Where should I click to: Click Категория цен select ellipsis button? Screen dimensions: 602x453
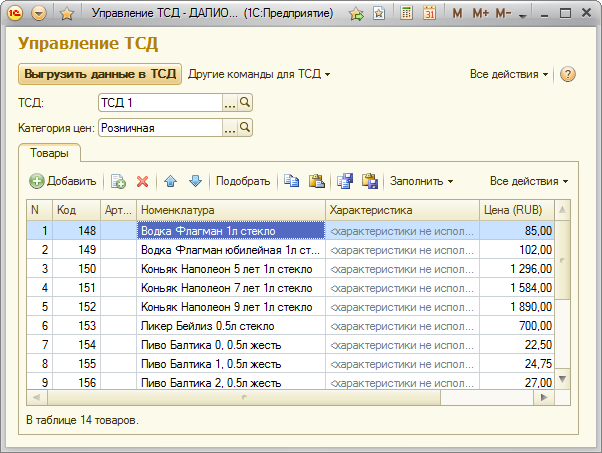pyautogui.click(x=230, y=128)
